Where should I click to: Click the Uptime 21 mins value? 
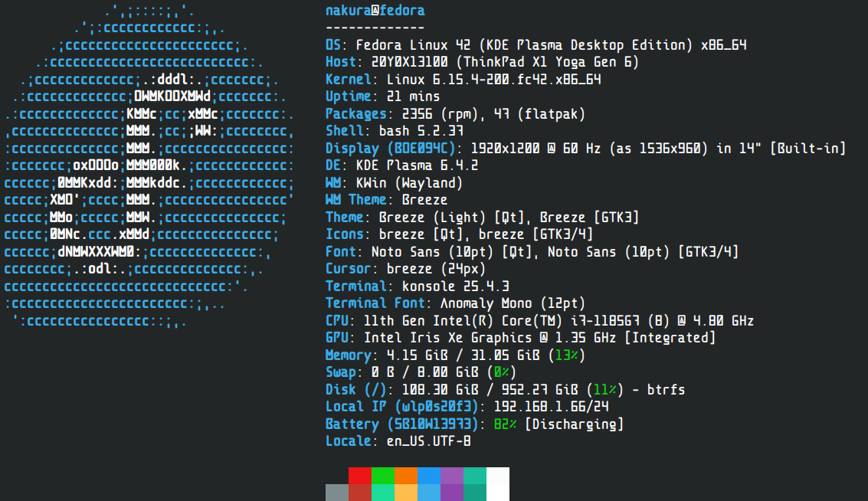click(x=413, y=97)
